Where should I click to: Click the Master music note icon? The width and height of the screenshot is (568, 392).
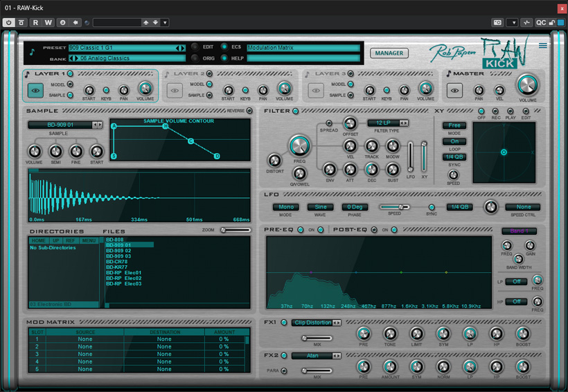pyautogui.click(x=449, y=73)
